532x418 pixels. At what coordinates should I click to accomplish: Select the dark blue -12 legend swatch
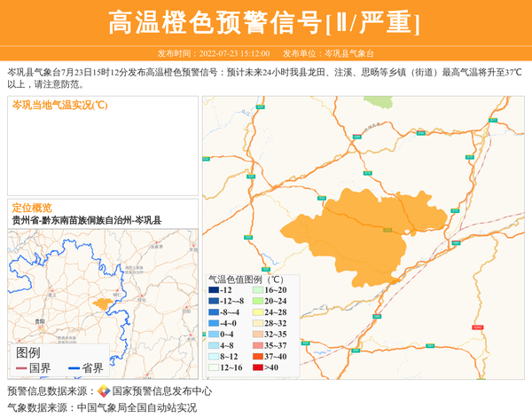click(x=214, y=290)
